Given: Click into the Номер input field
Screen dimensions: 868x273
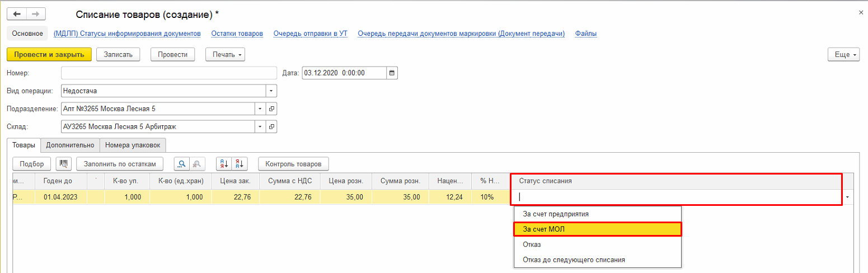Looking at the screenshot, I should (x=168, y=73).
